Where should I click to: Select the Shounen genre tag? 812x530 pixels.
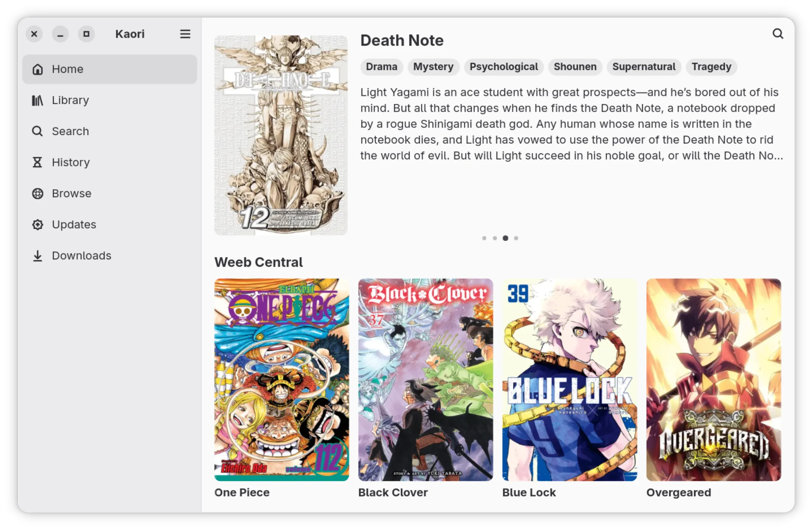[x=575, y=67]
